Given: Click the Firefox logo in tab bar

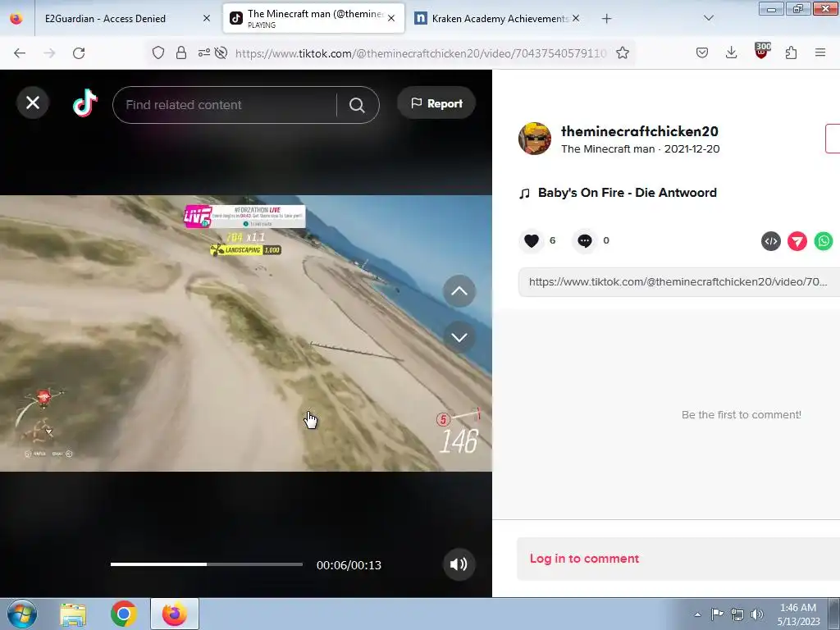Looking at the screenshot, I should (16, 18).
